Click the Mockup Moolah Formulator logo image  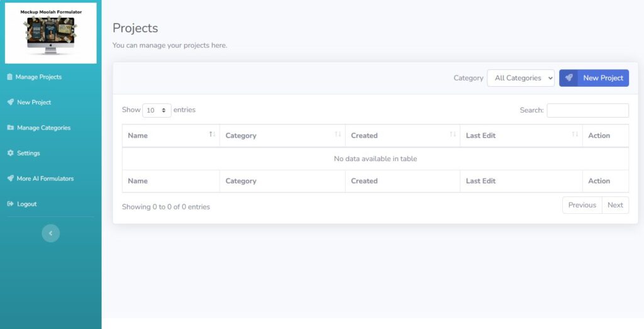pos(51,33)
